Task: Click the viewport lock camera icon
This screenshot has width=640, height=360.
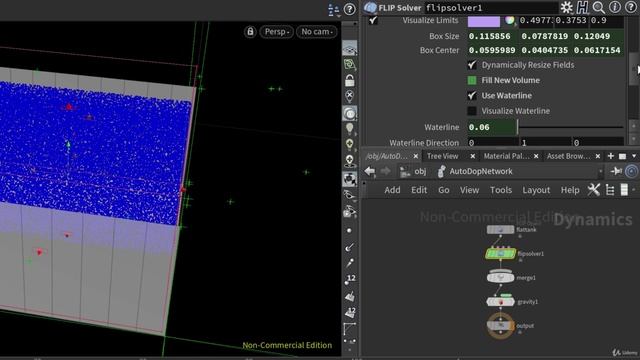Action: 250,31
